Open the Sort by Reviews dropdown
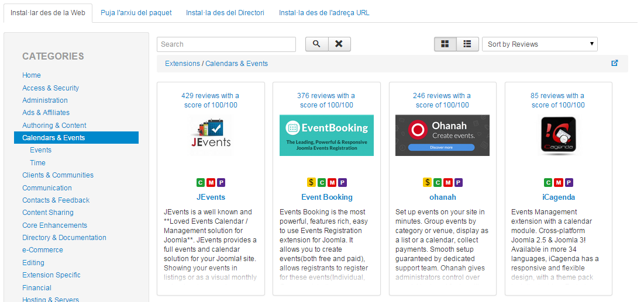The image size is (644, 302). [539, 44]
